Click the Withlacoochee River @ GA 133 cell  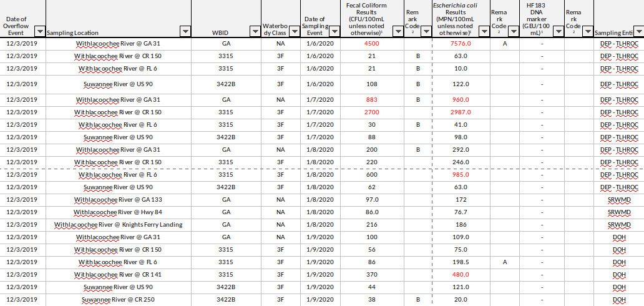click(119, 199)
